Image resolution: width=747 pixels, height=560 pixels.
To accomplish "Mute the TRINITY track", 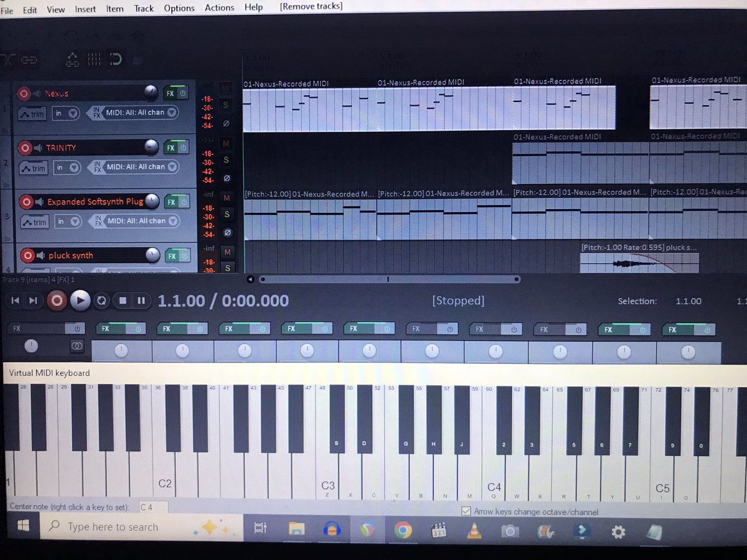I will click(x=226, y=144).
